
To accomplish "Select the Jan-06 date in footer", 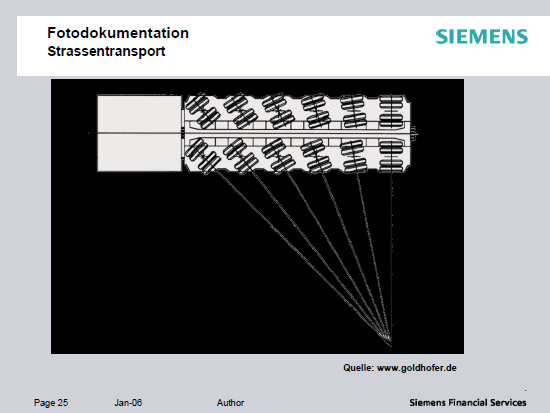I will tap(128, 402).
